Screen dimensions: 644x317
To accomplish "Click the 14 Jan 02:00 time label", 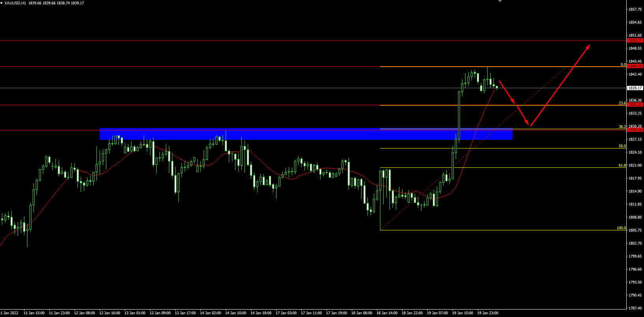I will pyautogui.click(x=210, y=313).
